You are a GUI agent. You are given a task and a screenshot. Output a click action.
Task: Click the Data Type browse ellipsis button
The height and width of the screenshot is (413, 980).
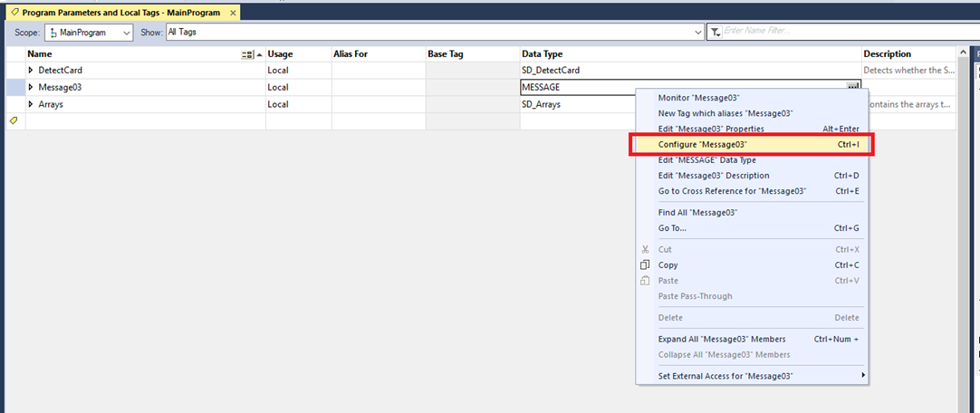point(853,87)
